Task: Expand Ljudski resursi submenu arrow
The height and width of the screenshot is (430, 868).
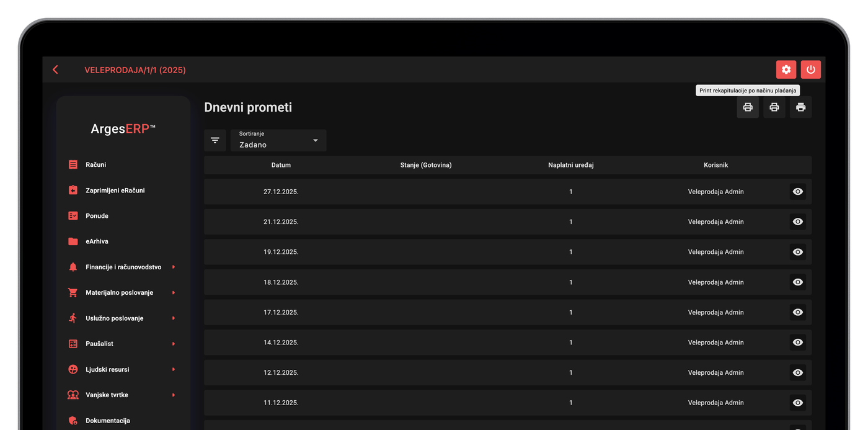Action: 174,369
